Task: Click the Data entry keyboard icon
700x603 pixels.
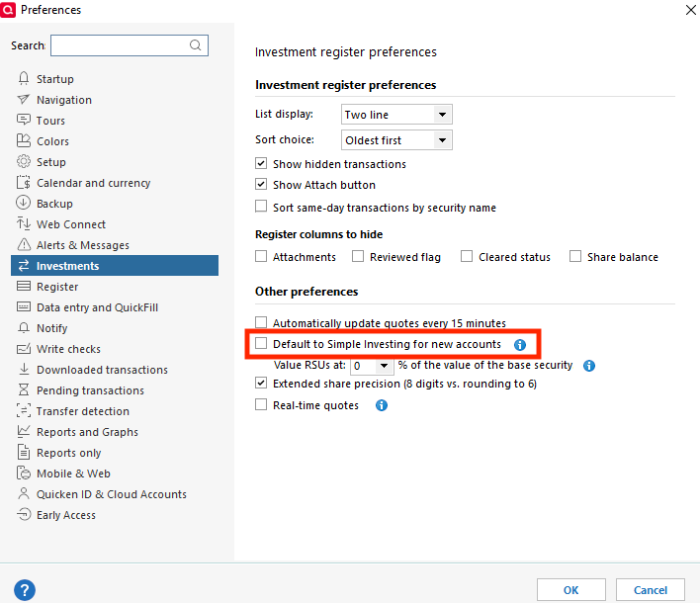Action: tap(24, 307)
